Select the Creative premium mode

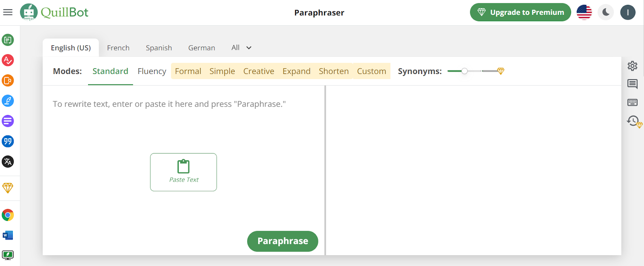[259, 71]
